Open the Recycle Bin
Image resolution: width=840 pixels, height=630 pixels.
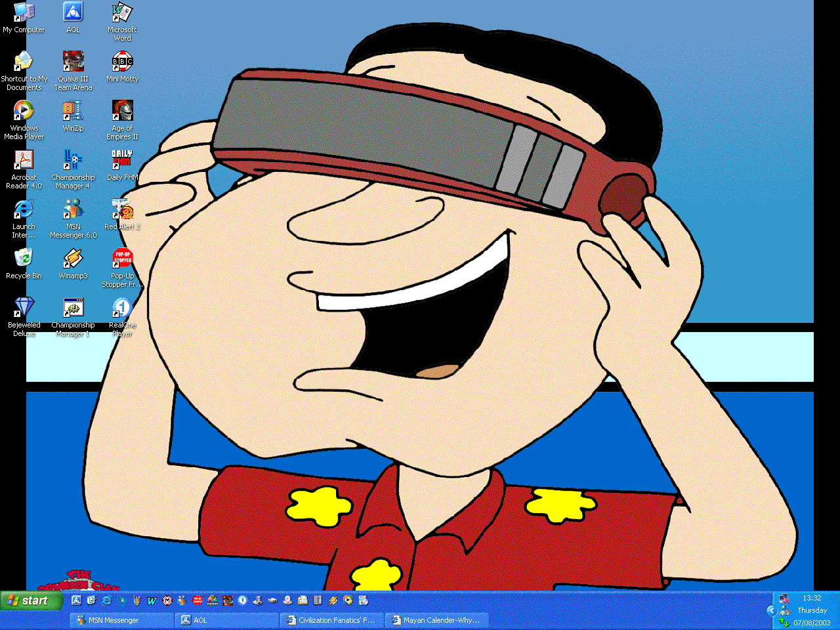click(x=24, y=263)
